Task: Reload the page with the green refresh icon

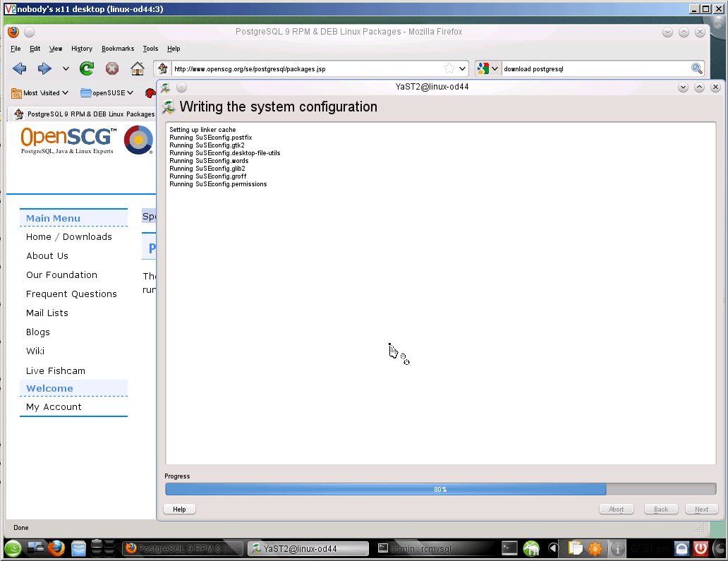Action: coord(87,68)
